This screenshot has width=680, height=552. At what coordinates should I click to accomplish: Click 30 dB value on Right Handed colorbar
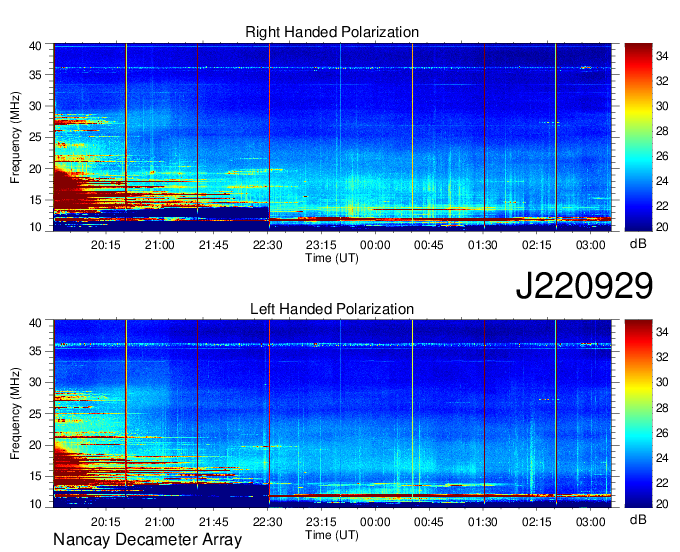tap(662, 106)
